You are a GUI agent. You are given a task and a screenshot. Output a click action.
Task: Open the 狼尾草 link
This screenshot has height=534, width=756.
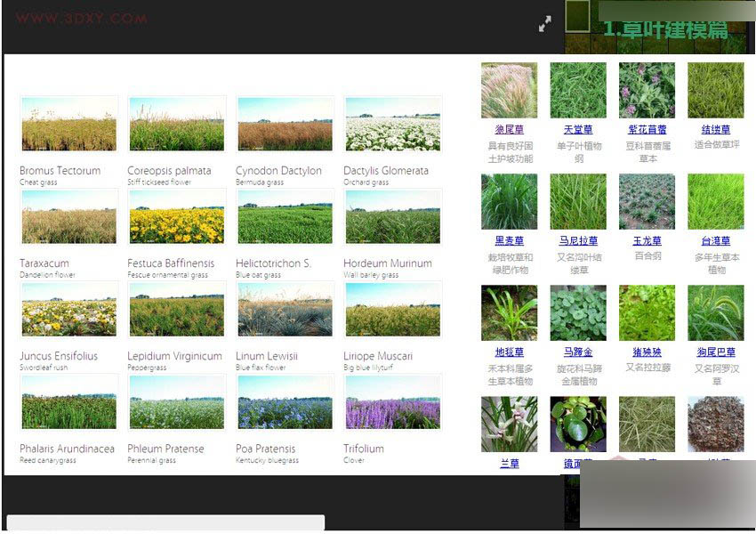tap(508, 127)
